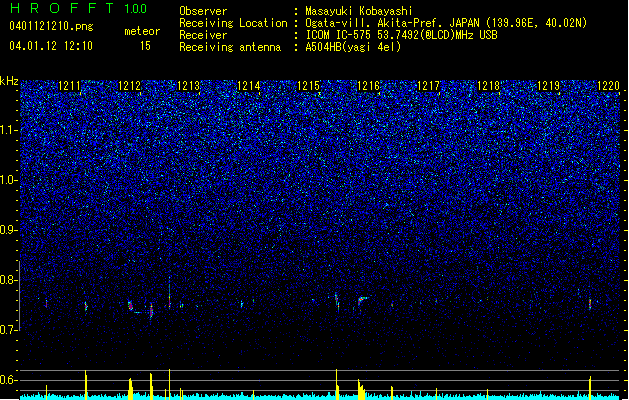Click the yellow power spike just before 1220
629x400 pixels.
tap(590, 388)
